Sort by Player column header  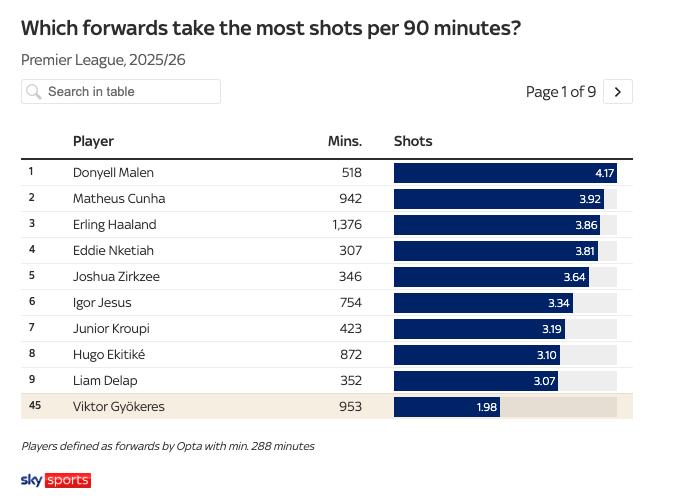click(93, 141)
